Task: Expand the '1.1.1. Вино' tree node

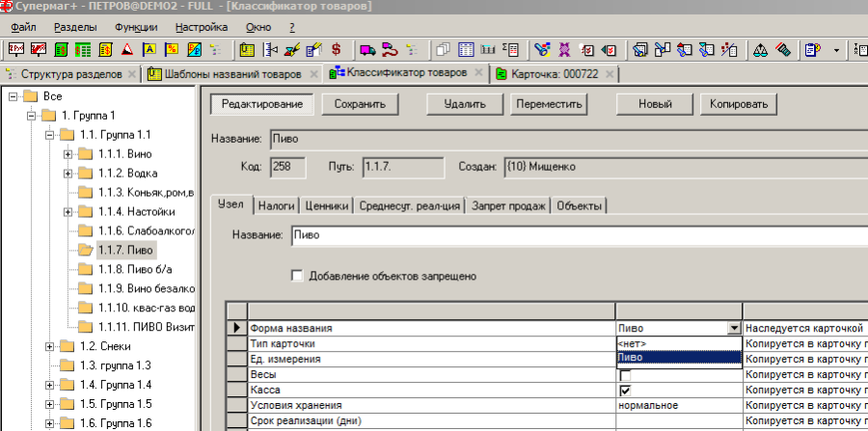Action: pyautogui.click(x=68, y=154)
